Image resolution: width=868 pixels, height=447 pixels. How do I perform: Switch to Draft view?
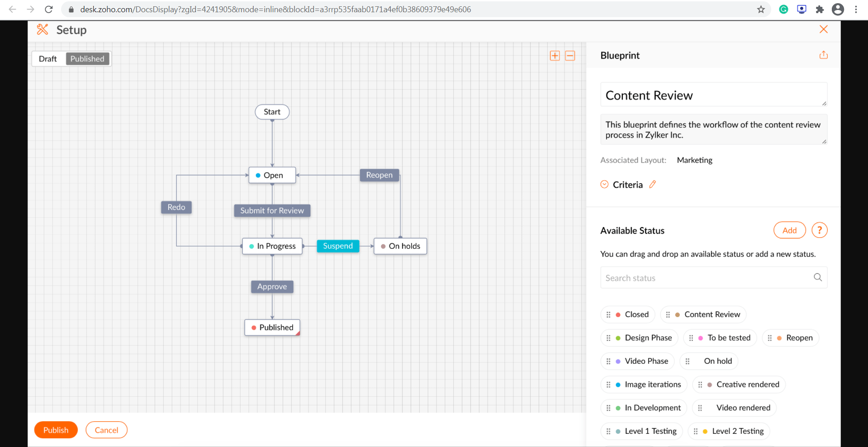point(48,59)
